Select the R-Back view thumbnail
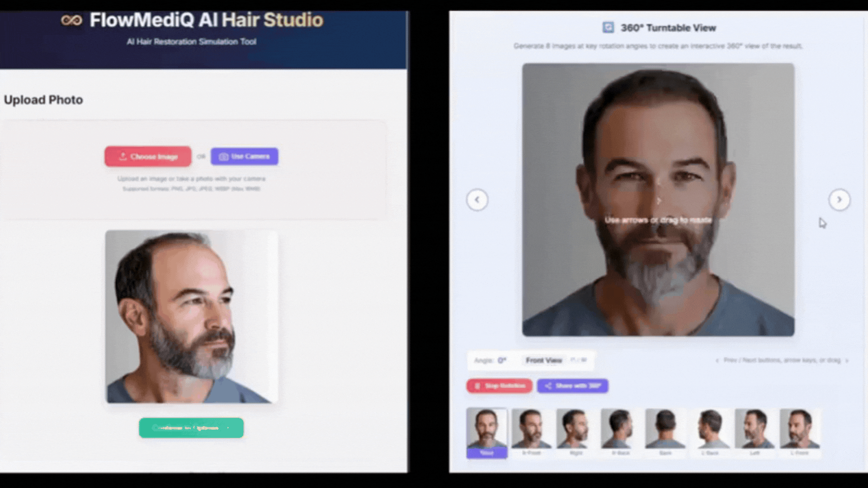 tap(620, 433)
